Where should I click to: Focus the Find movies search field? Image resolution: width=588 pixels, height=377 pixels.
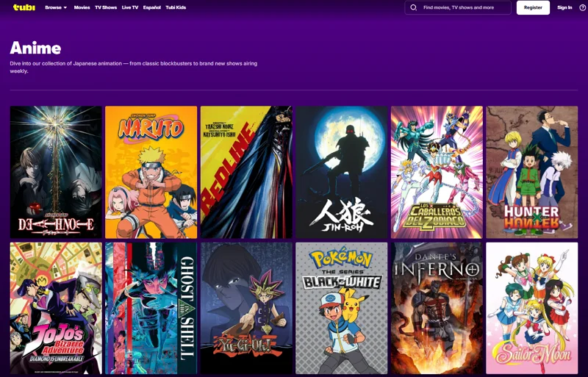click(x=458, y=7)
